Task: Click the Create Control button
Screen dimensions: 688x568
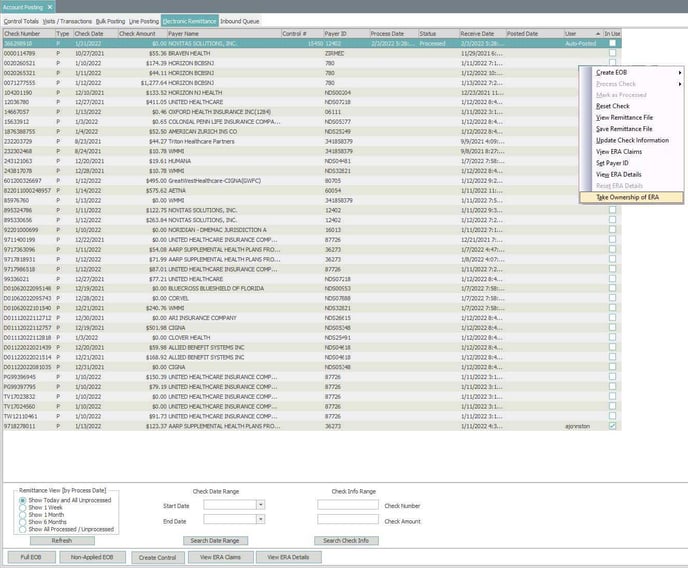Action: click(x=158, y=557)
